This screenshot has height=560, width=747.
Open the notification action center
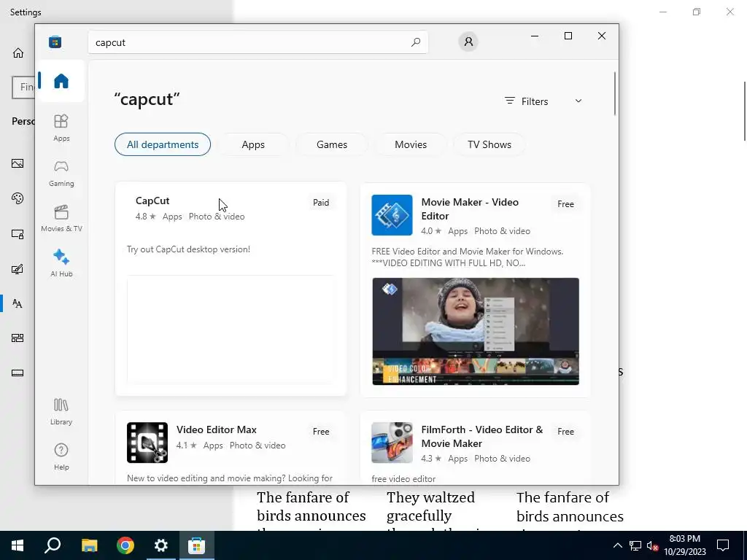(723, 545)
